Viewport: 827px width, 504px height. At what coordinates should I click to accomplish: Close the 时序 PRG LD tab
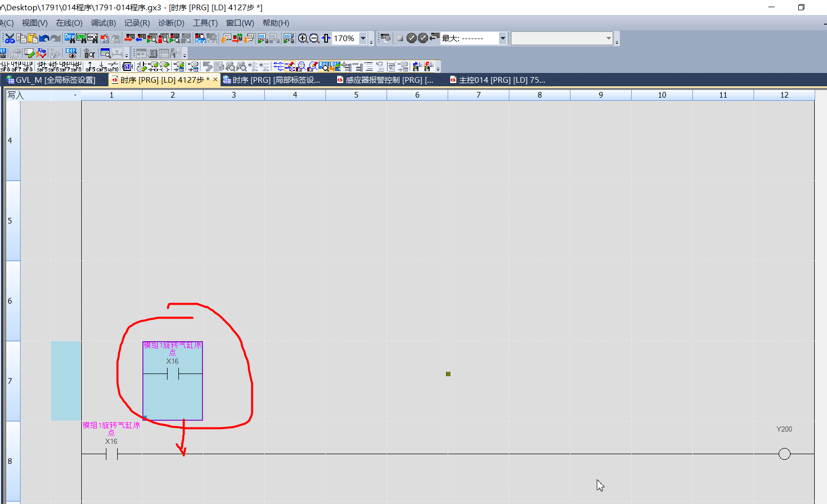click(215, 80)
